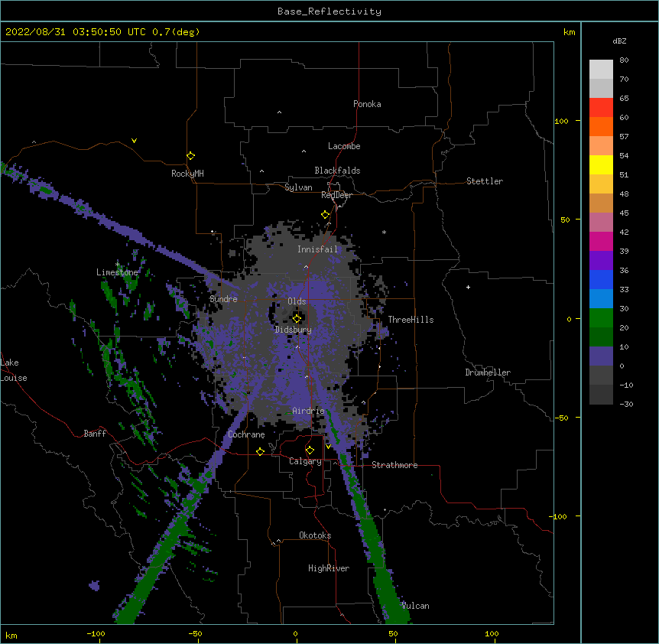Click the Cochrane town label

click(x=246, y=434)
